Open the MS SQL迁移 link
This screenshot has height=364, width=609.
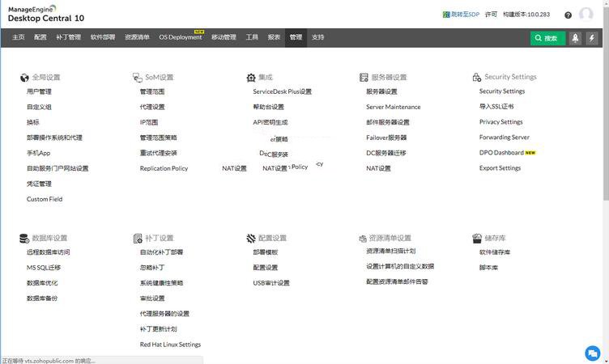(x=44, y=268)
